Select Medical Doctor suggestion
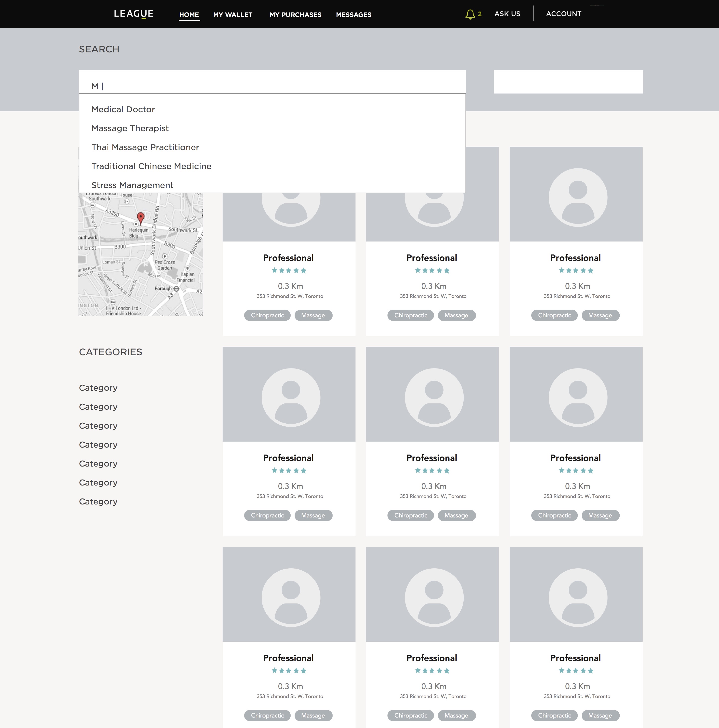The height and width of the screenshot is (728, 719). (x=123, y=109)
